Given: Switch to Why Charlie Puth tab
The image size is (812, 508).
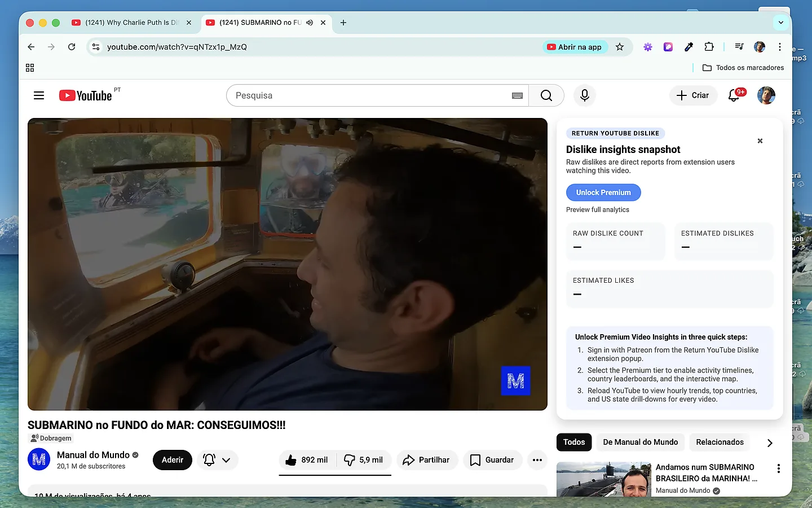Looking at the screenshot, I should [x=131, y=23].
